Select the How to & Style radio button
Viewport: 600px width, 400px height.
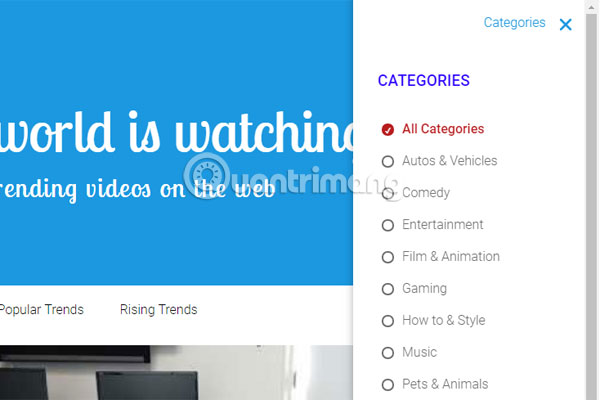[x=388, y=321]
